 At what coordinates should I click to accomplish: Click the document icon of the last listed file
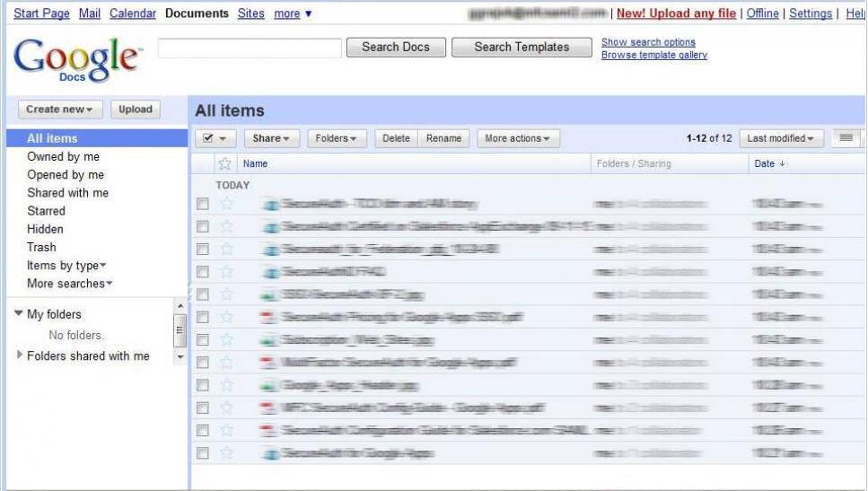270,453
